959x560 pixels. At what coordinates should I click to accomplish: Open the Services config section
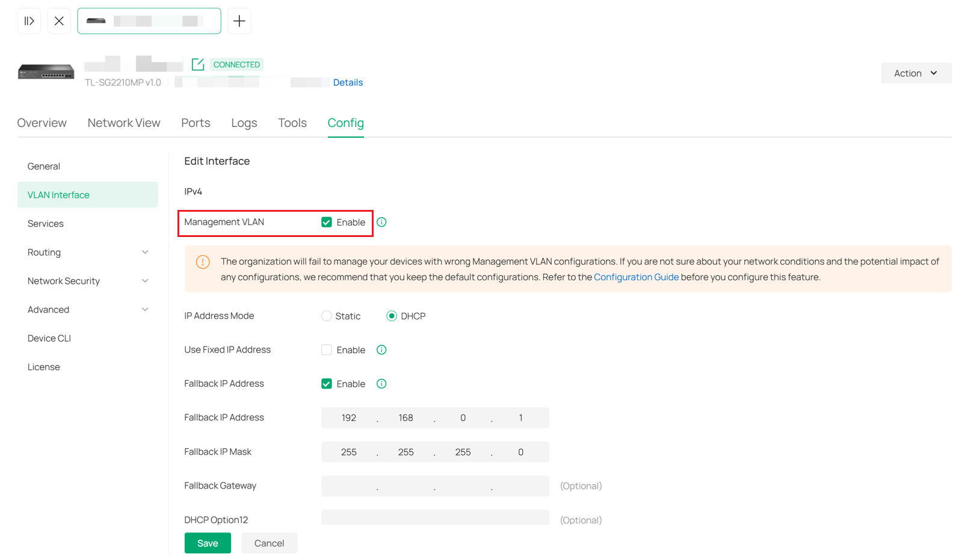coord(88,224)
